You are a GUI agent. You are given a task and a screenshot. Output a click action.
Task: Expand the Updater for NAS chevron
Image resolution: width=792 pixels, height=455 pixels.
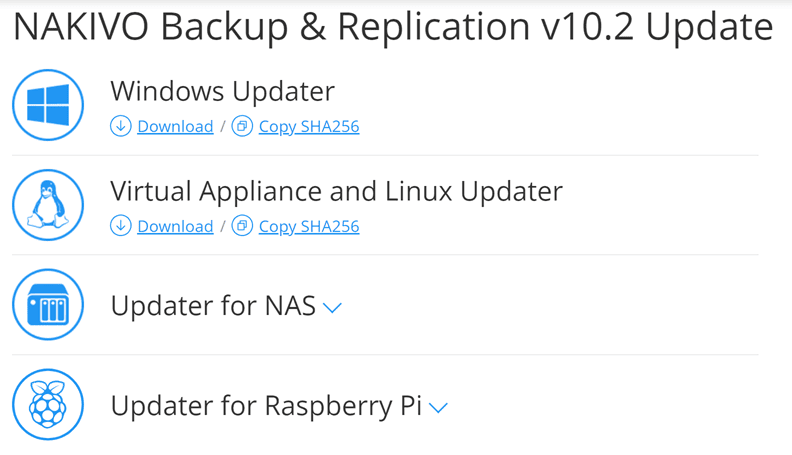tap(333, 308)
